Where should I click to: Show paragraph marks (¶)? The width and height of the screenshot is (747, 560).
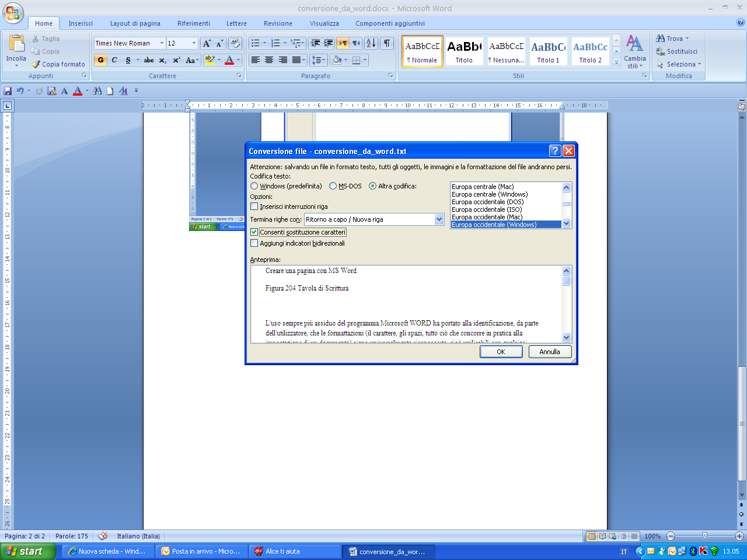pyautogui.click(x=387, y=43)
